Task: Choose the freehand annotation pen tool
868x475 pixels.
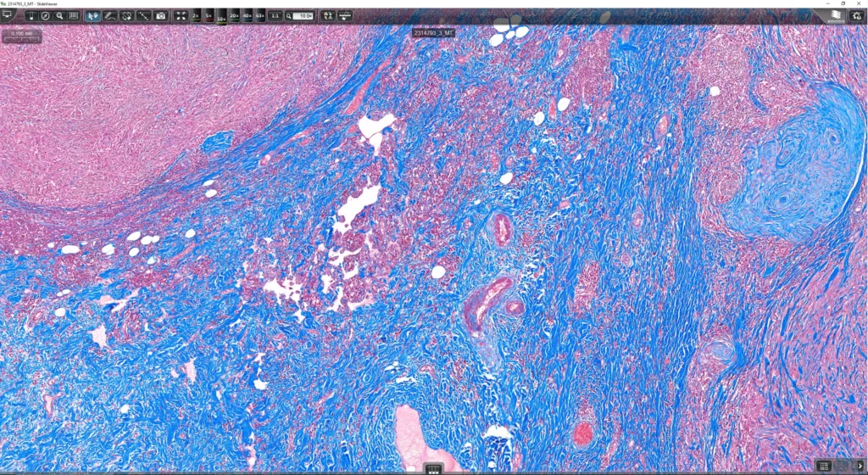Action: click(x=109, y=16)
